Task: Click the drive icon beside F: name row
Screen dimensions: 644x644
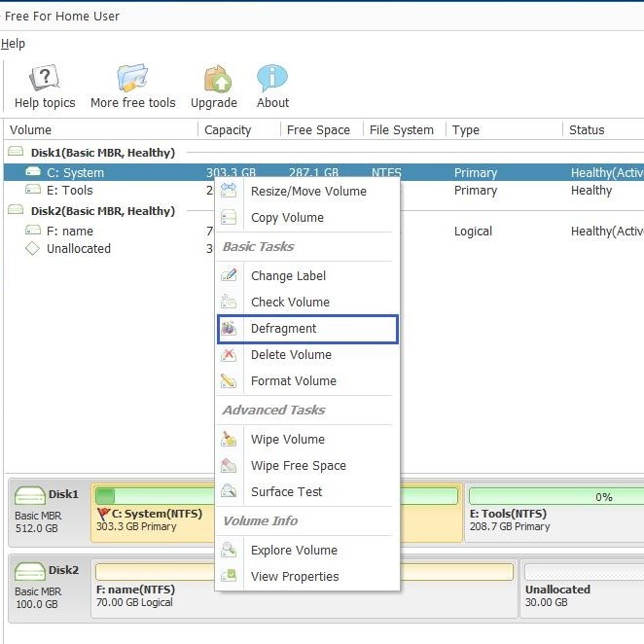Action: pyautogui.click(x=33, y=230)
